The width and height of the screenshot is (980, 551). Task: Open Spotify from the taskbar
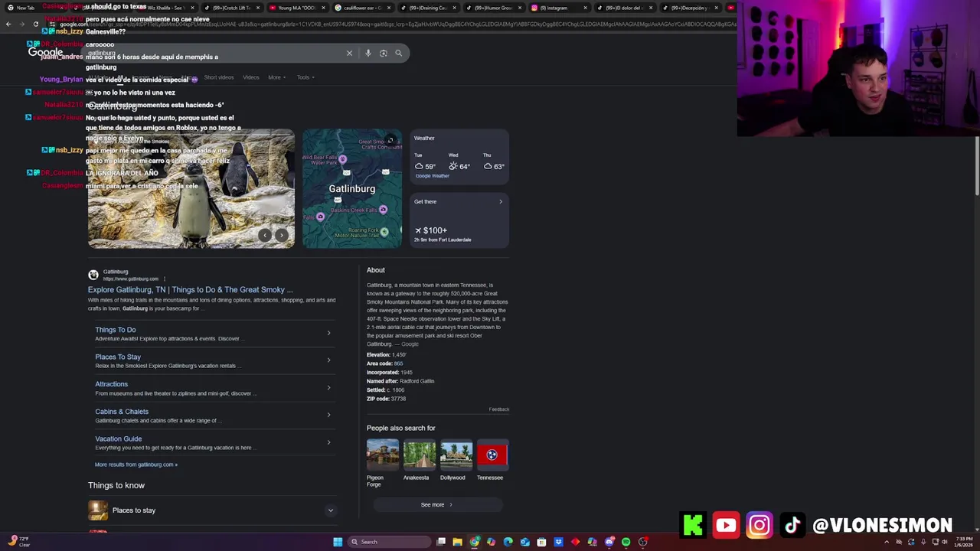pyautogui.click(x=626, y=542)
